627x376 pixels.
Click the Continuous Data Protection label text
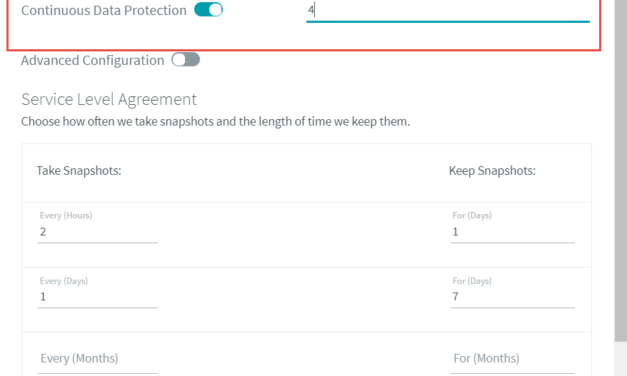click(x=104, y=10)
